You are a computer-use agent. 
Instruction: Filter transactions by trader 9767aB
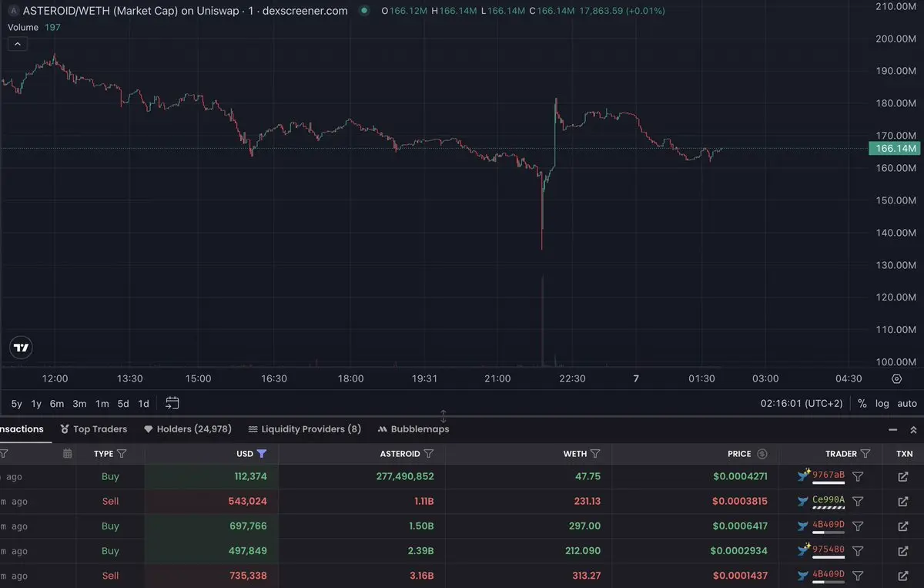(858, 477)
